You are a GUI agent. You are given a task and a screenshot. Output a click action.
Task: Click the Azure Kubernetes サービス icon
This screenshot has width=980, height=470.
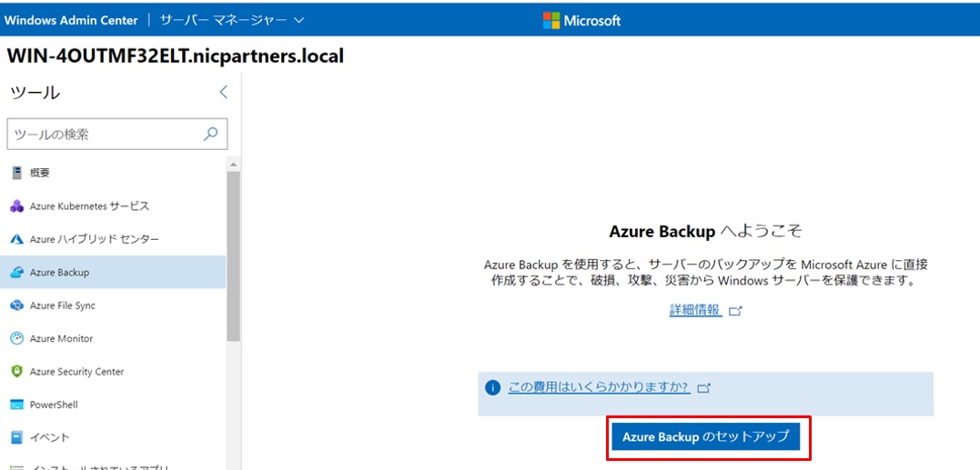click(17, 206)
